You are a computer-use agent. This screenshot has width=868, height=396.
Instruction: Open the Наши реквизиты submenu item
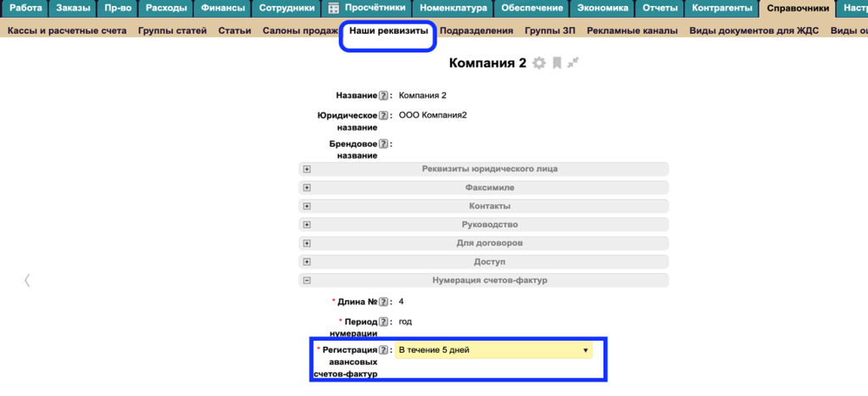click(388, 31)
